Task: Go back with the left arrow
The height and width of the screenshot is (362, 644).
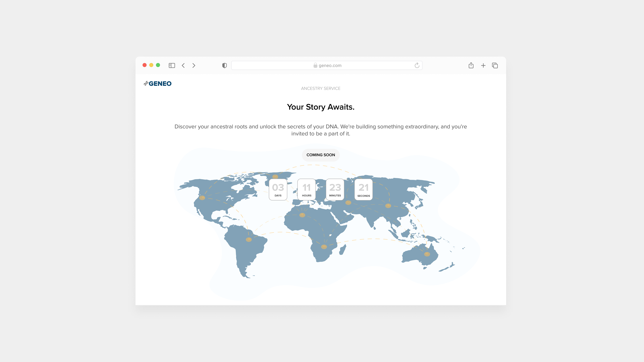Action: point(183,65)
